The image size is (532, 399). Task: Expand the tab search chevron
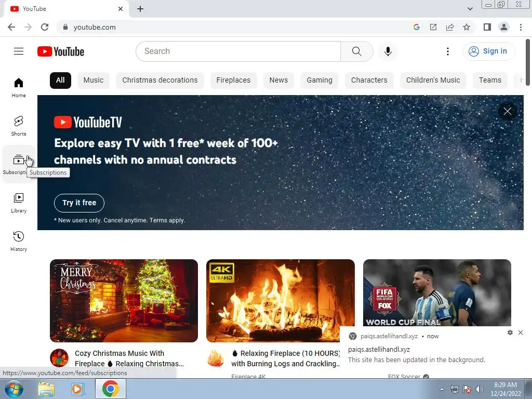tap(470, 9)
